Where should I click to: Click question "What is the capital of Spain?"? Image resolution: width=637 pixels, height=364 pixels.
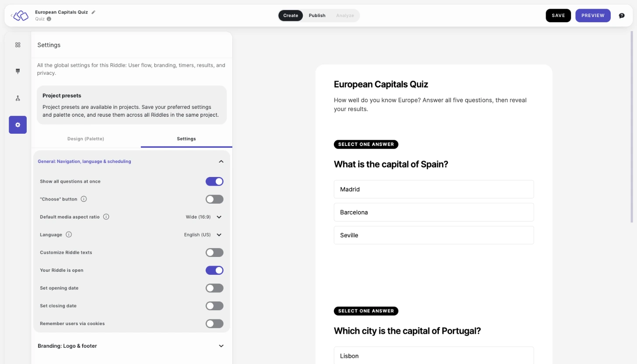pyautogui.click(x=391, y=164)
